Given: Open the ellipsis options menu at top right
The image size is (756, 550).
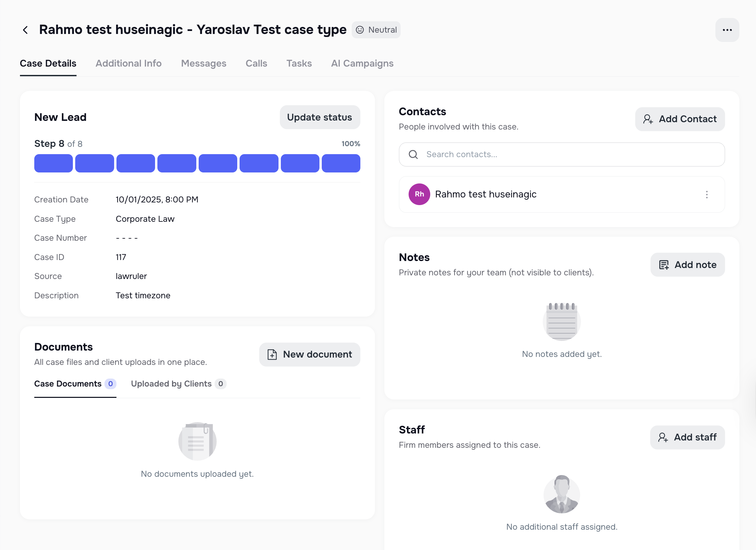Looking at the screenshot, I should pyautogui.click(x=727, y=30).
